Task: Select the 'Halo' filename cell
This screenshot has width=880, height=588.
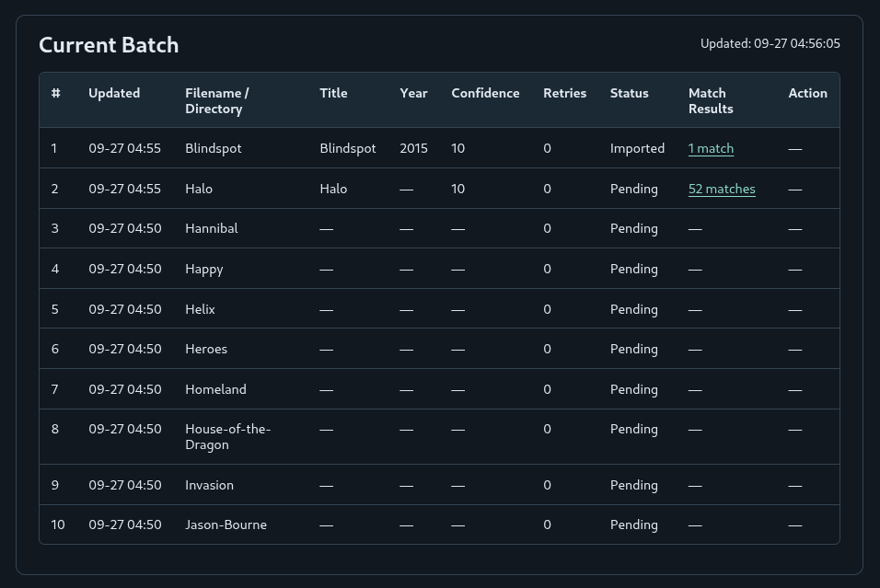Action: [199, 189]
